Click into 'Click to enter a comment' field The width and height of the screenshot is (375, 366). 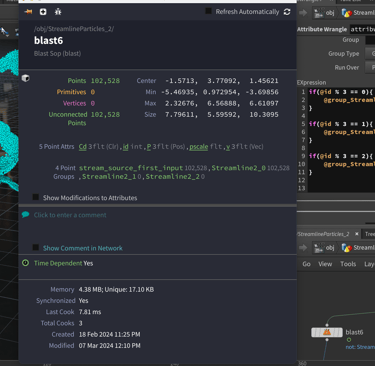70,215
